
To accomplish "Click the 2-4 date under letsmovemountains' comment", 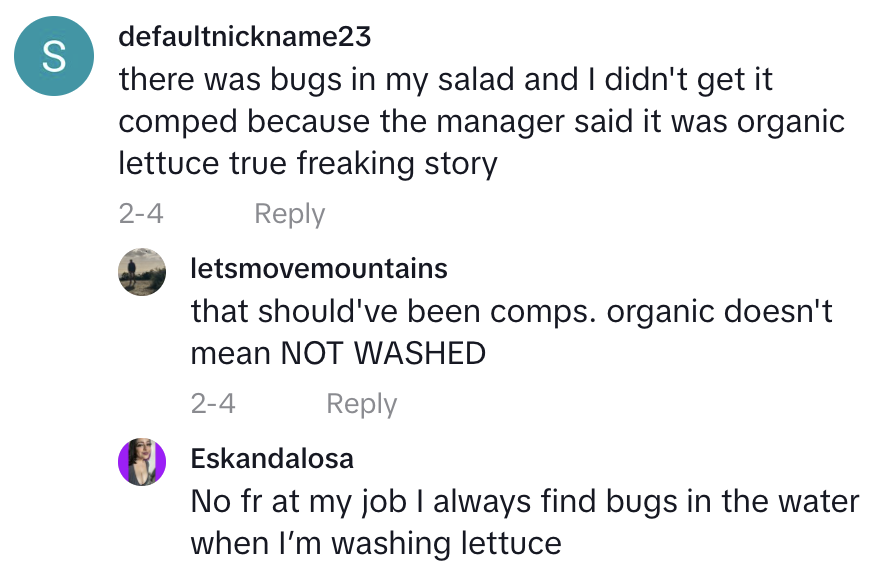I will click(213, 404).
